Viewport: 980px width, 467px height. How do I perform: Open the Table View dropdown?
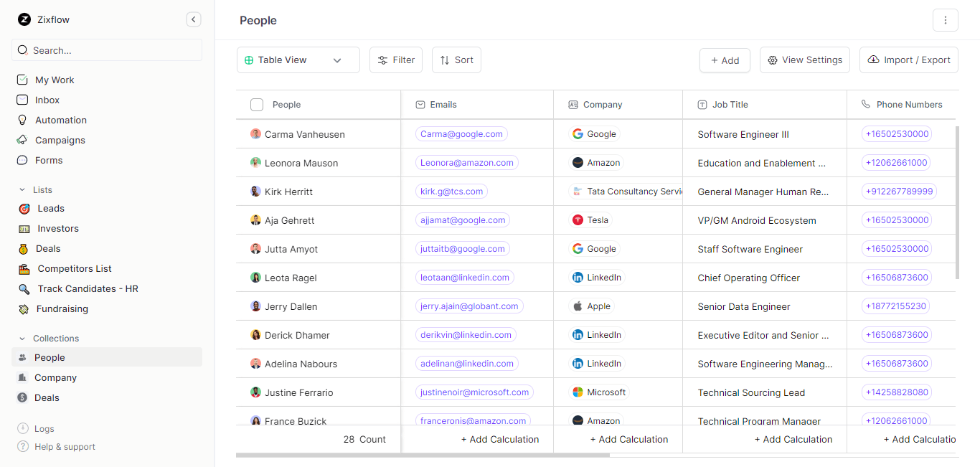(x=298, y=60)
